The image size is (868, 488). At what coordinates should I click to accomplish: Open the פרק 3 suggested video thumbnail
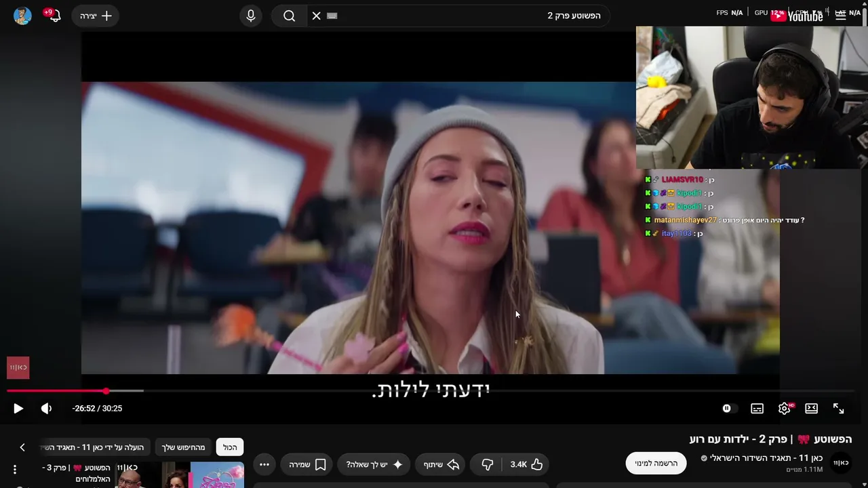180,474
